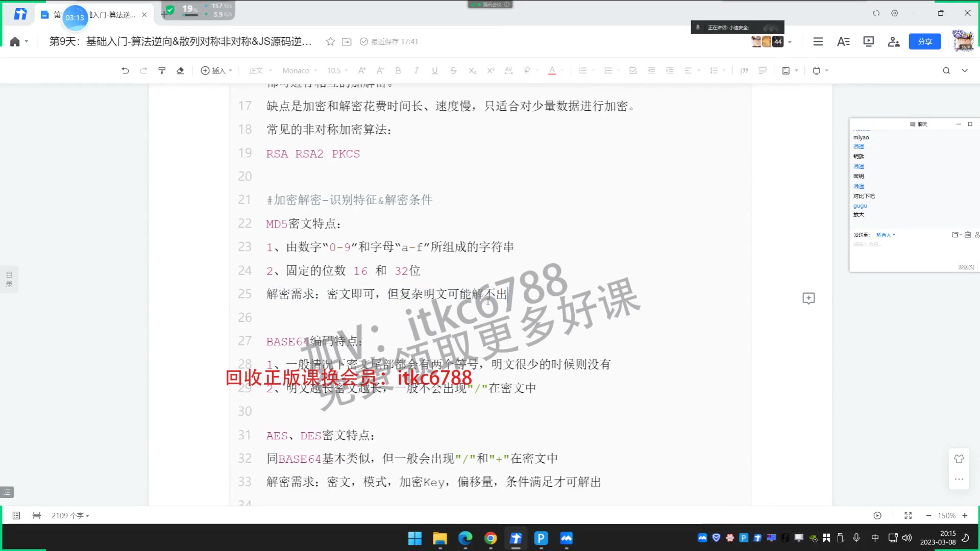The height and width of the screenshot is (551, 980).
Task: Open the word count 2109 个字 dropdown
Action: point(70,516)
